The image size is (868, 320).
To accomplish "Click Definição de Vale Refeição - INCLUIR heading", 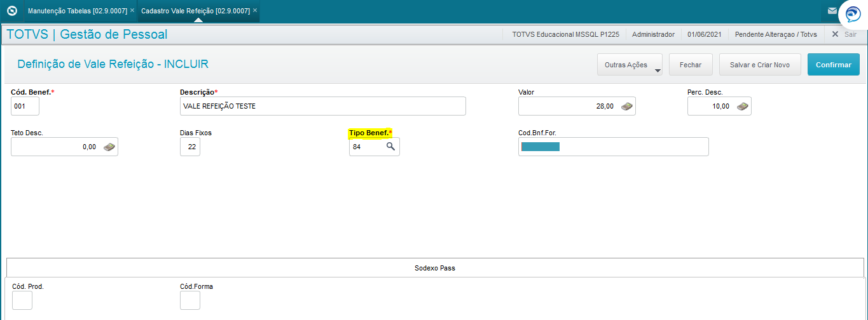I will click(113, 64).
